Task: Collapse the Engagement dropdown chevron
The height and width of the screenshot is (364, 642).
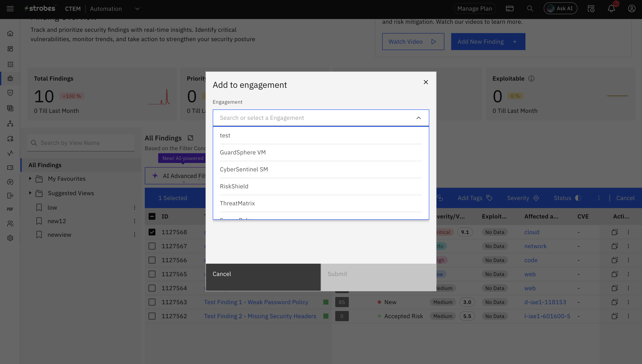Action: [418, 118]
